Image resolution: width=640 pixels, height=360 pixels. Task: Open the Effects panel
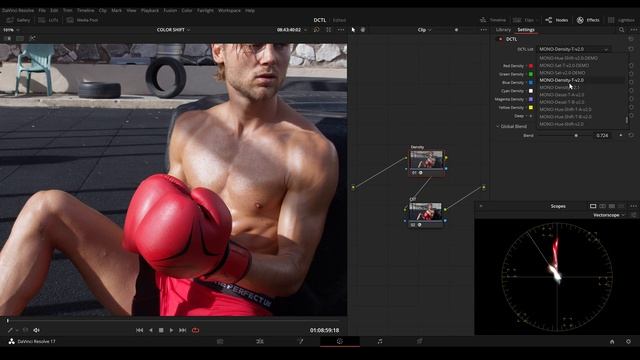coord(588,20)
